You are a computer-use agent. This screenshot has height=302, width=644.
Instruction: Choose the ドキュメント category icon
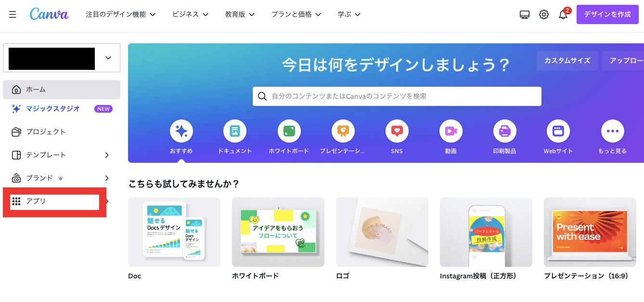tap(235, 131)
